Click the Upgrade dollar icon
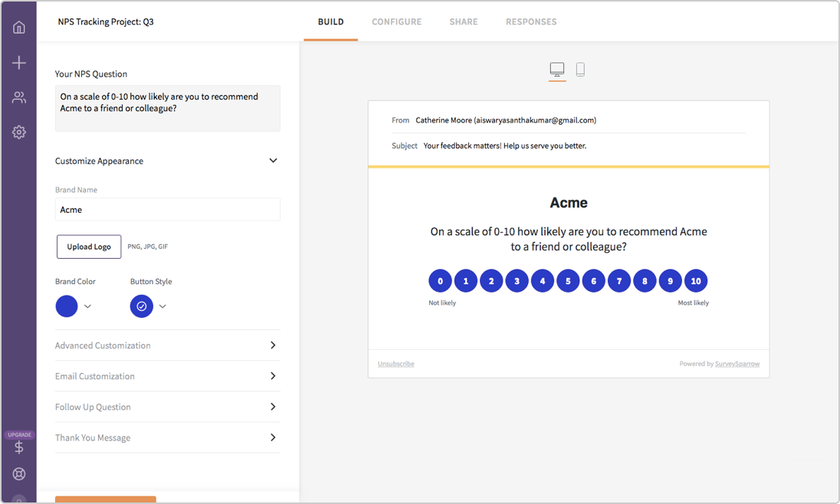840x504 pixels. [18, 447]
